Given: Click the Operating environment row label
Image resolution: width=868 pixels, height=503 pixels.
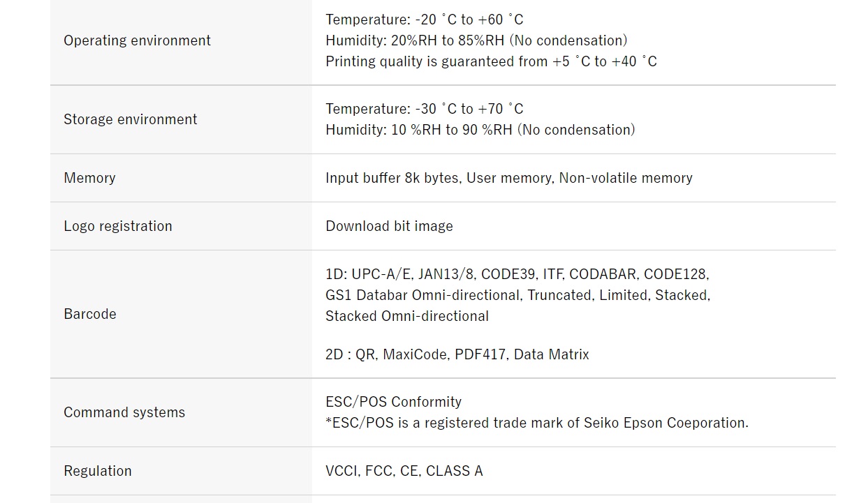Looking at the screenshot, I should pyautogui.click(x=137, y=40).
